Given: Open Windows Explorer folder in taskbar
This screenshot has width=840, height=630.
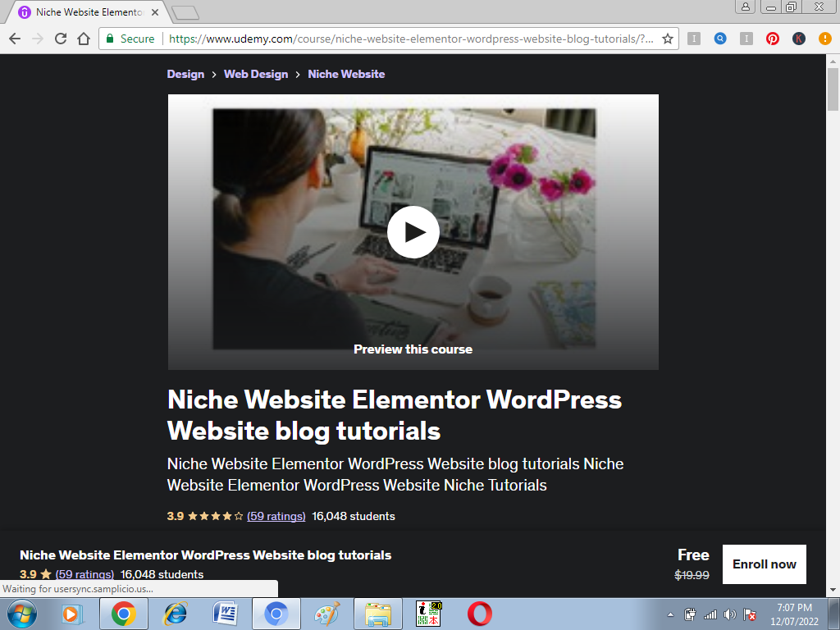Looking at the screenshot, I should pos(377,614).
